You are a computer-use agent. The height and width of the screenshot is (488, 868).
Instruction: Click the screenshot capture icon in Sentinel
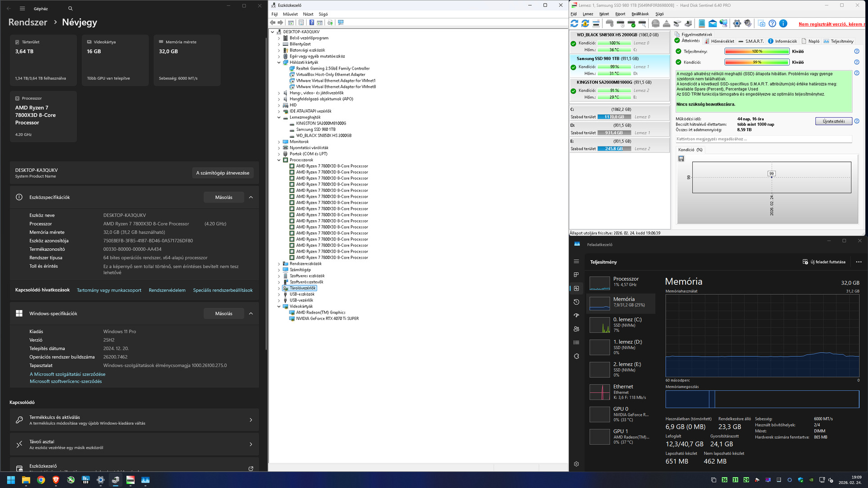(761, 23)
